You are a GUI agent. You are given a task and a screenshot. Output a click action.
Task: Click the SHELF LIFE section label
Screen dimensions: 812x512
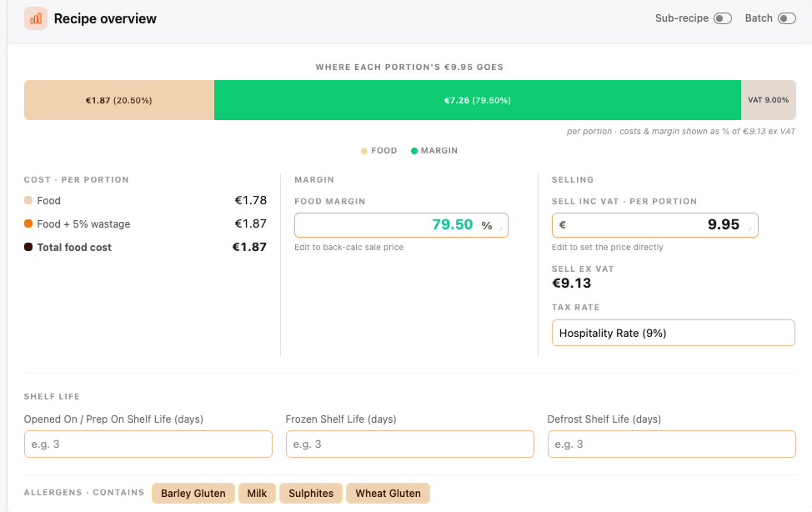point(52,396)
